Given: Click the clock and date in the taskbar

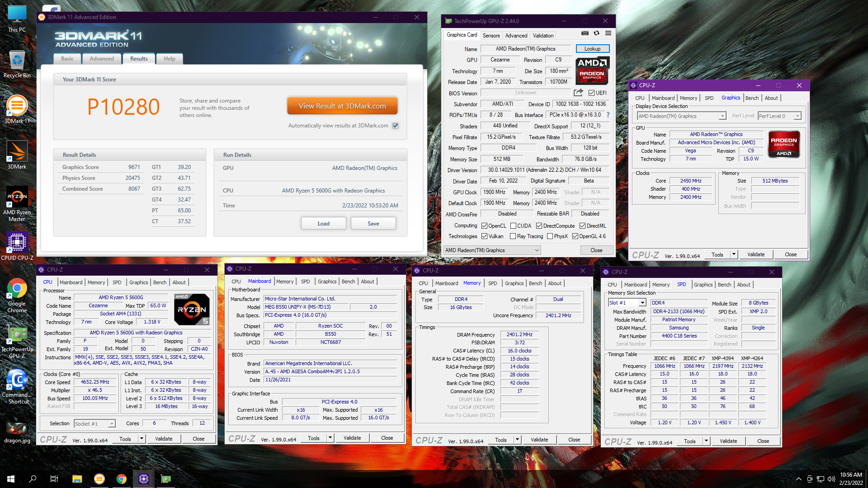Looking at the screenshot, I should click(x=851, y=479).
